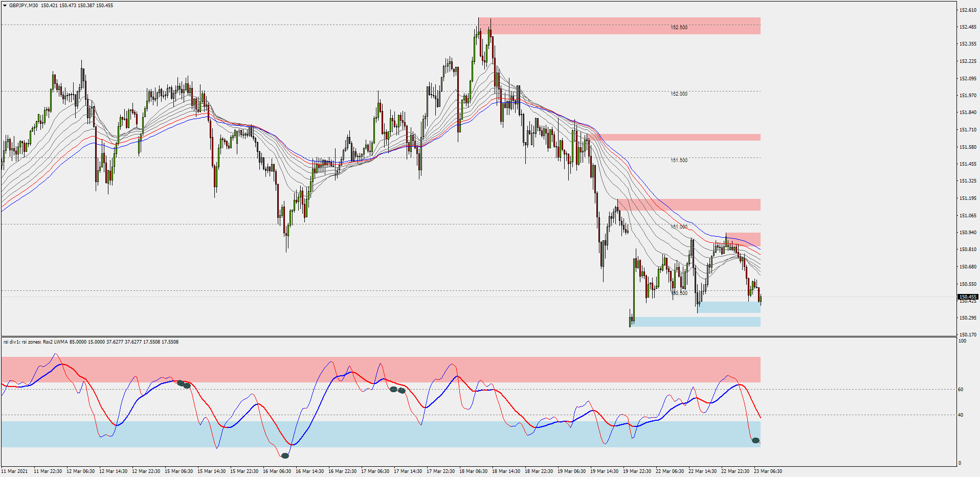The image size is (980, 477).
Task: Click the 17 Mar 14:30 time label
Action: [x=408, y=471]
